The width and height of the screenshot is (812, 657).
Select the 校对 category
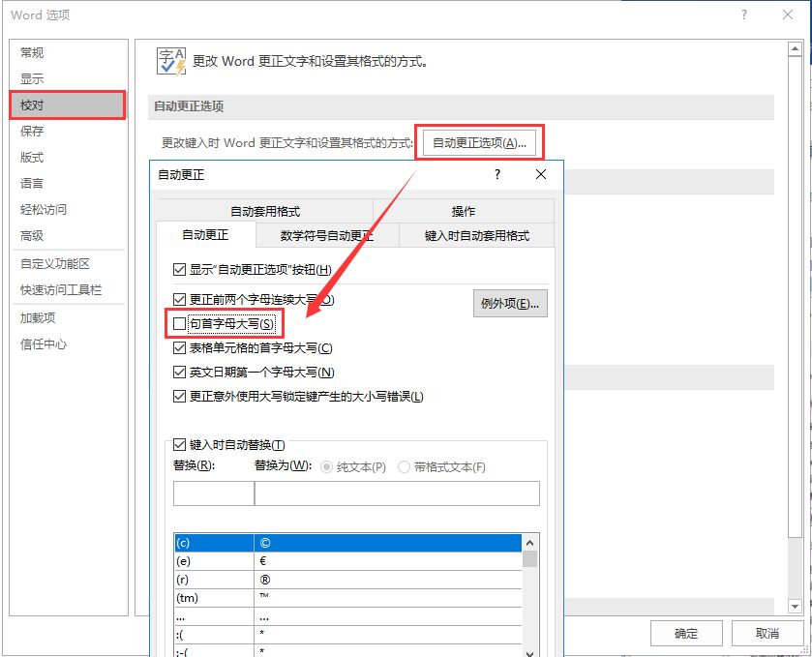point(68,105)
